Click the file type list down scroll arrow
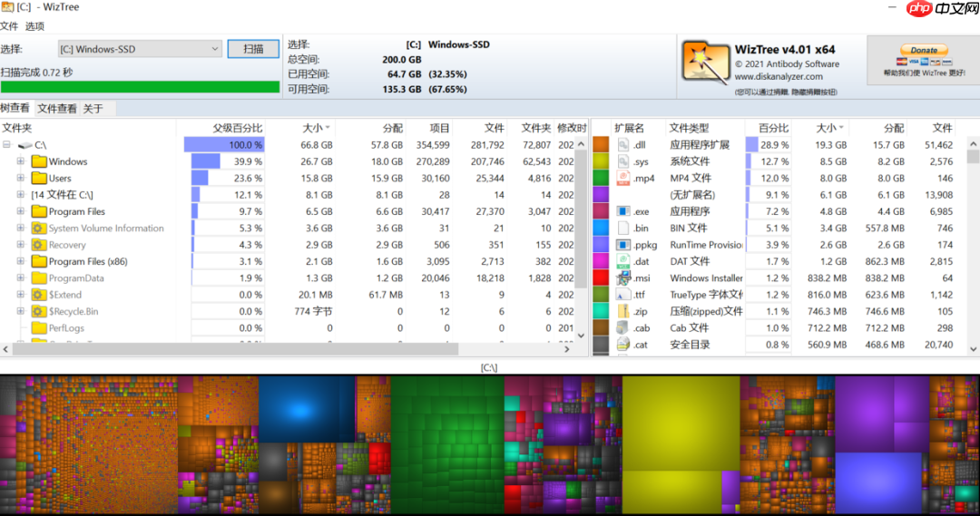The width and height of the screenshot is (980, 516). (973, 349)
